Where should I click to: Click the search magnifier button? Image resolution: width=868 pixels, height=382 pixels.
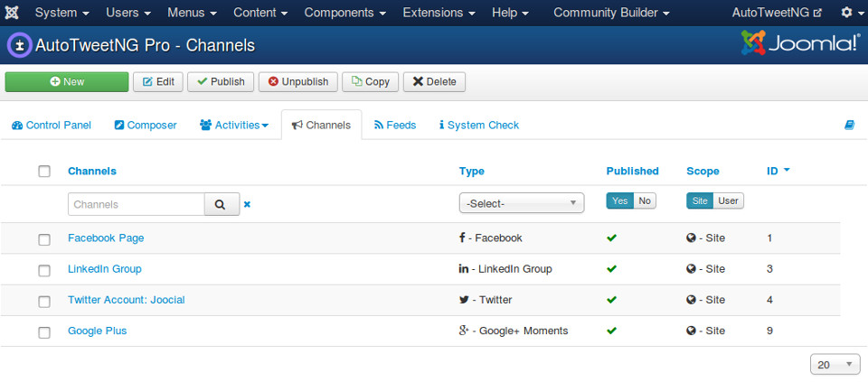[x=222, y=204]
